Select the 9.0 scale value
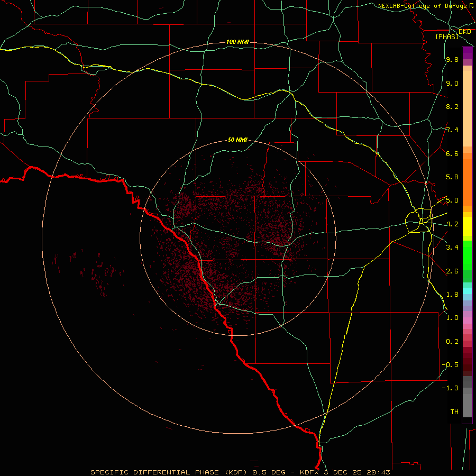This screenshot has width=476, height=476. (452, 83)
